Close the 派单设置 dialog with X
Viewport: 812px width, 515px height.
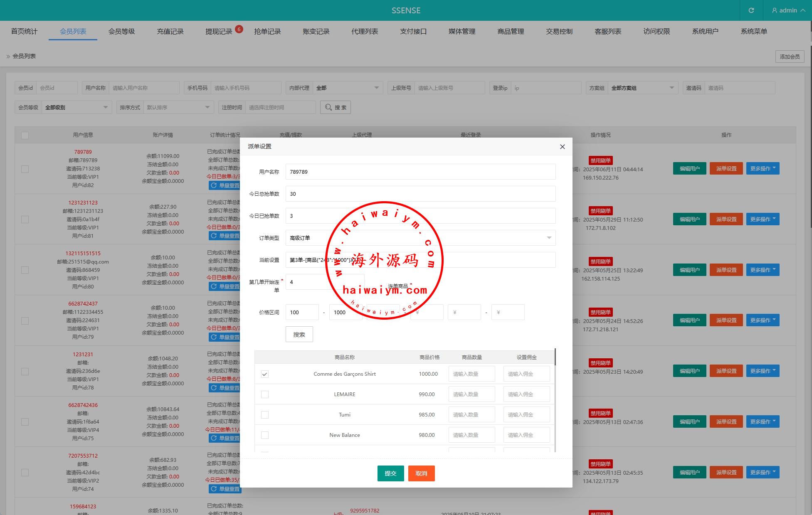[x=562, y=147]
